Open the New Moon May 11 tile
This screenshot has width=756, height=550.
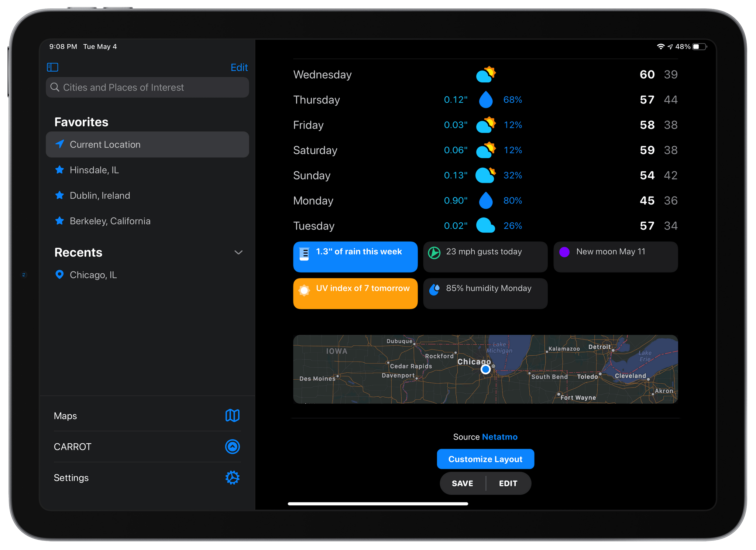pyautogui.click(x=613, y=253)
